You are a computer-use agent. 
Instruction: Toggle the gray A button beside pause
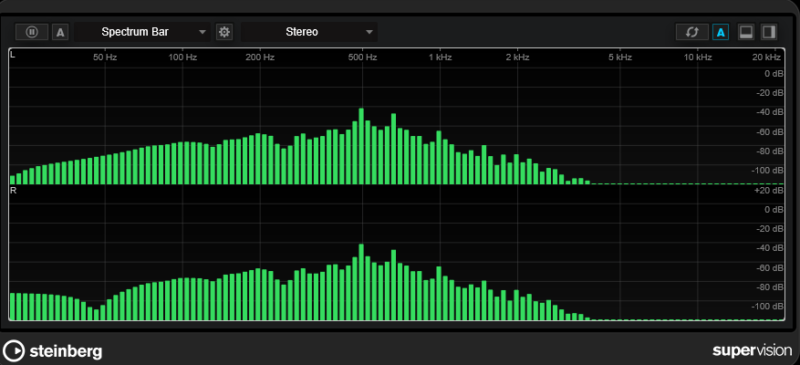pos(60,32)
